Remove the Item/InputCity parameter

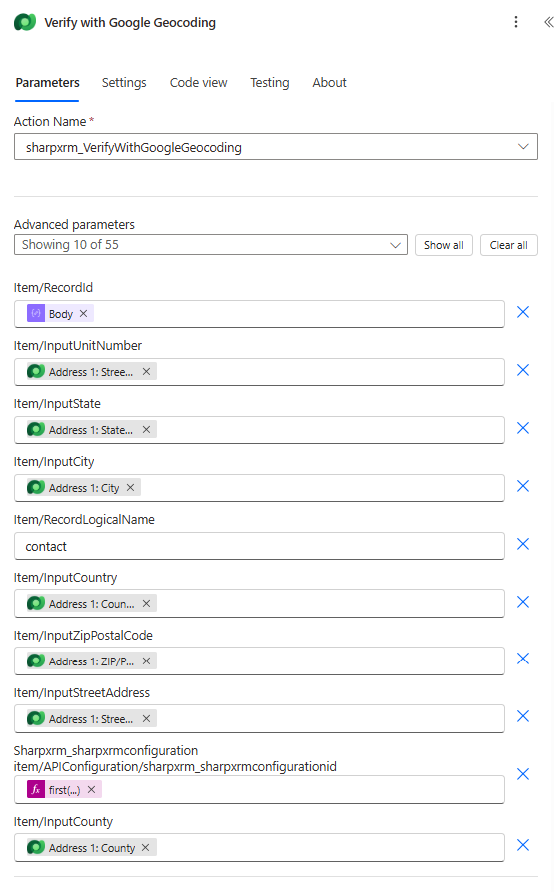523,486
